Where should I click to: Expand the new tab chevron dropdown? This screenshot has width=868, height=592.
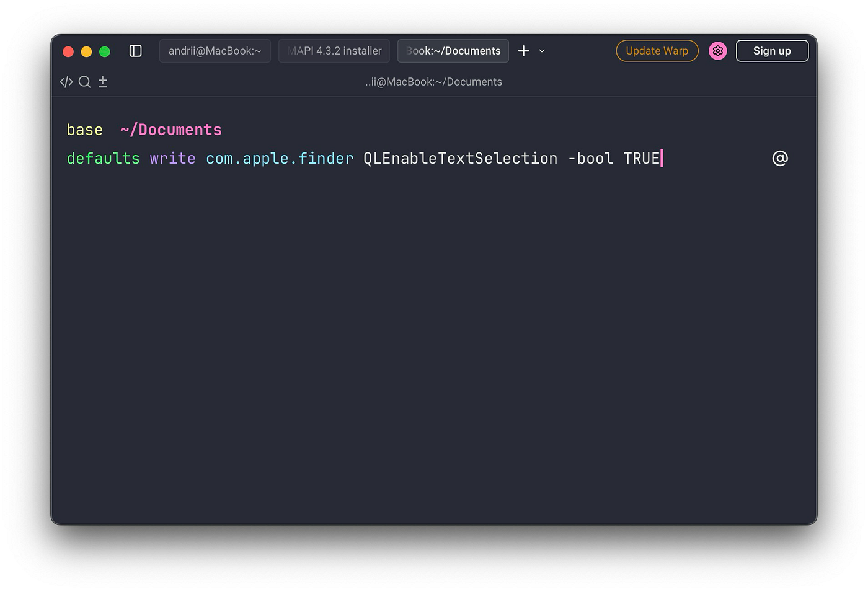click(x=542, y=51)
